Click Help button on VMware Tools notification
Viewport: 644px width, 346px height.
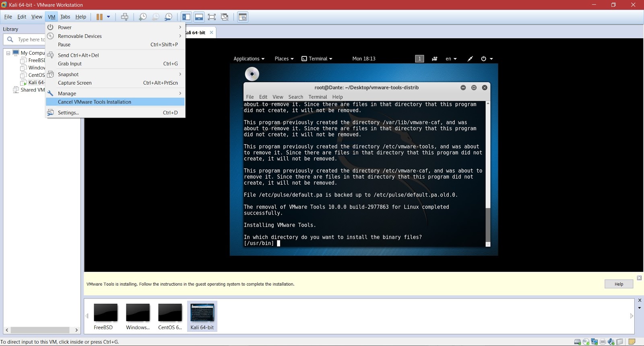click(619, 284)
